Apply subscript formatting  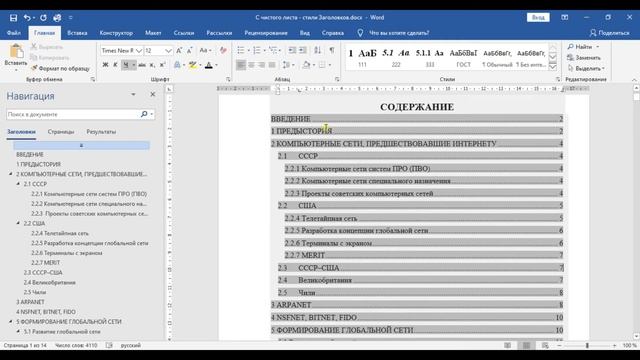152,65
